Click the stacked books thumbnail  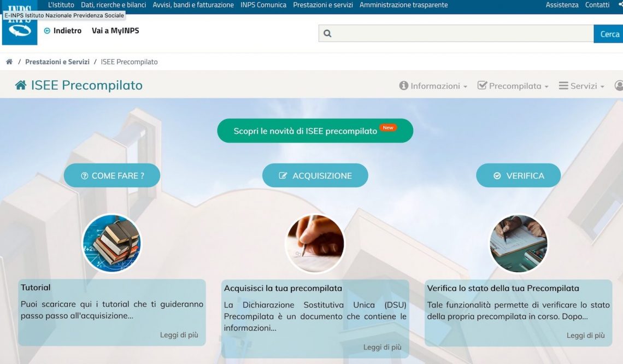pyautogui.click(x=111, y=243)
